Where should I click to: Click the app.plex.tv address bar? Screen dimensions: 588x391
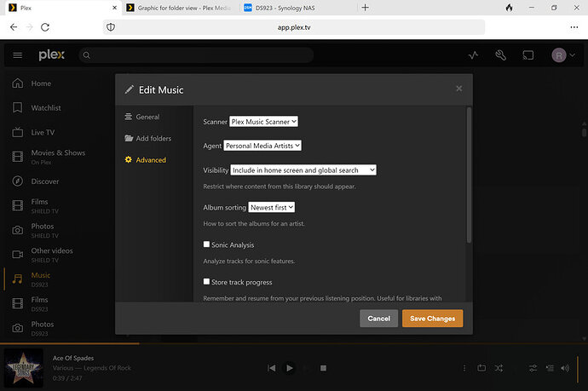[294, 27]
